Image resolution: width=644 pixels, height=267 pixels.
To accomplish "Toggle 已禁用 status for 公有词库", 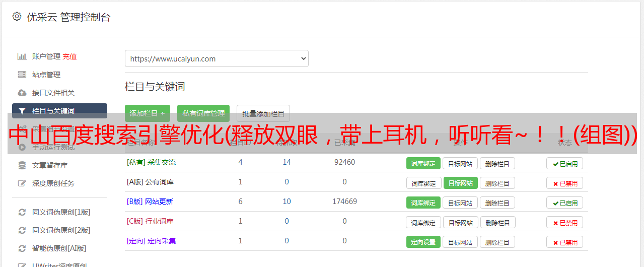I will (565, 183).
